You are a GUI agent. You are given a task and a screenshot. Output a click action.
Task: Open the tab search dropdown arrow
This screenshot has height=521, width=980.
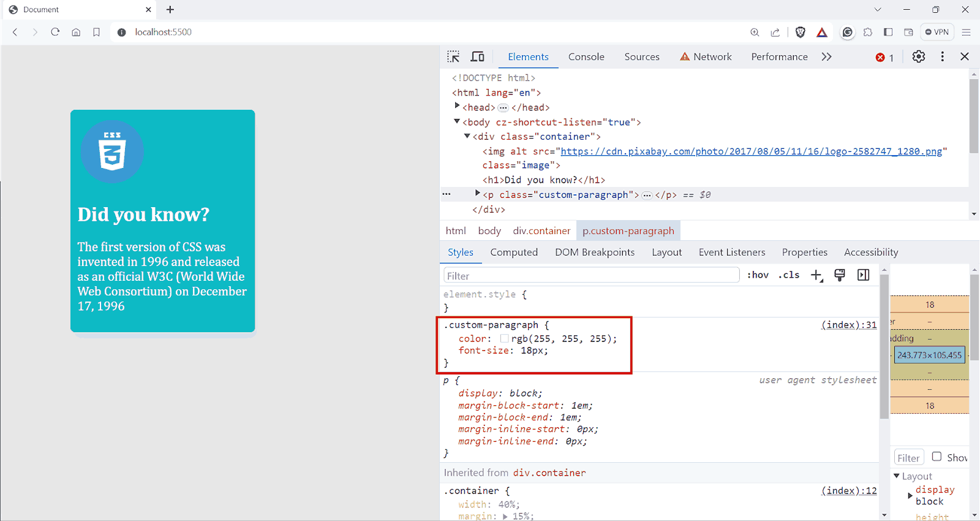point(878,9)
